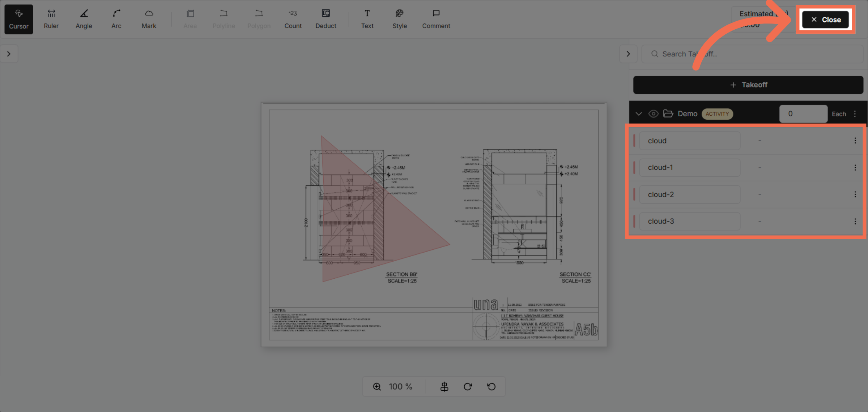Collapse the right takeoff panel

[x=628, y=53]
